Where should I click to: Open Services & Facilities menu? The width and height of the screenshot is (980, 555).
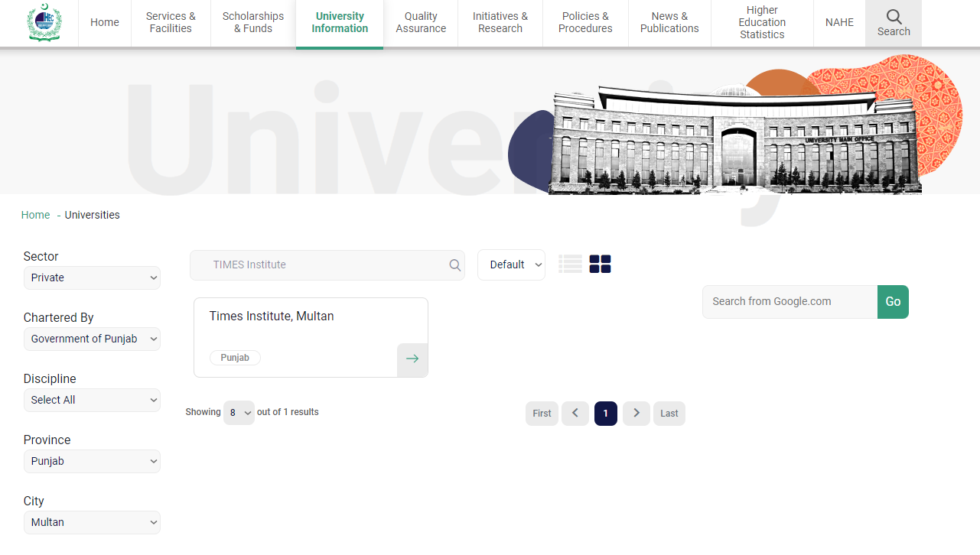pos(171,23)
